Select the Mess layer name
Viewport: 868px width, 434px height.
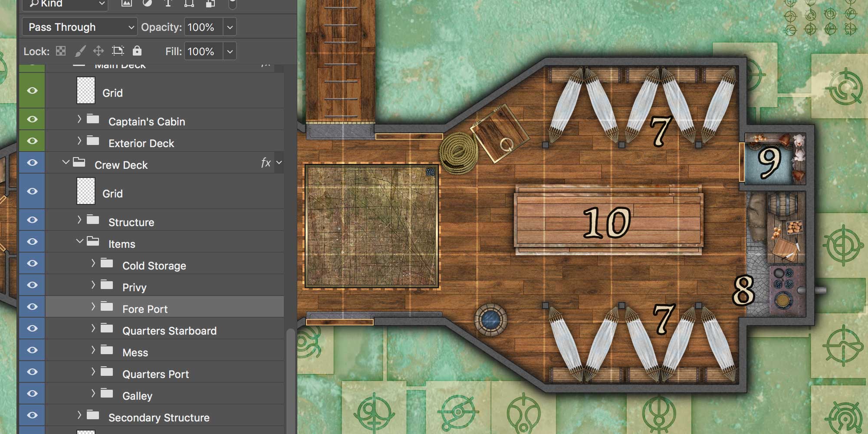pyautogui.click(x=135, y=352)
